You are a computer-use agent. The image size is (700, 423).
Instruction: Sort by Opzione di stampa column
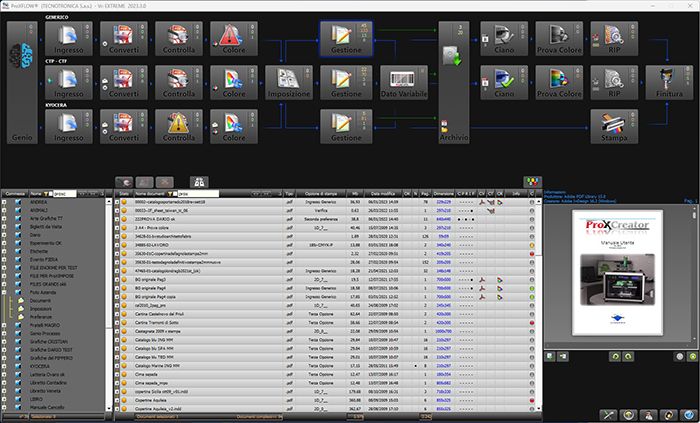[x=321, y=194]
